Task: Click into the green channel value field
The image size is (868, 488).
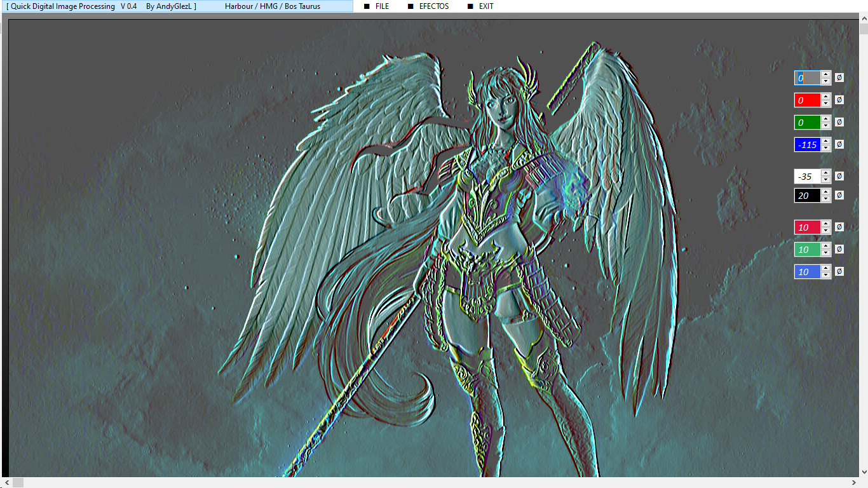Action: click(x=807, y=122)
